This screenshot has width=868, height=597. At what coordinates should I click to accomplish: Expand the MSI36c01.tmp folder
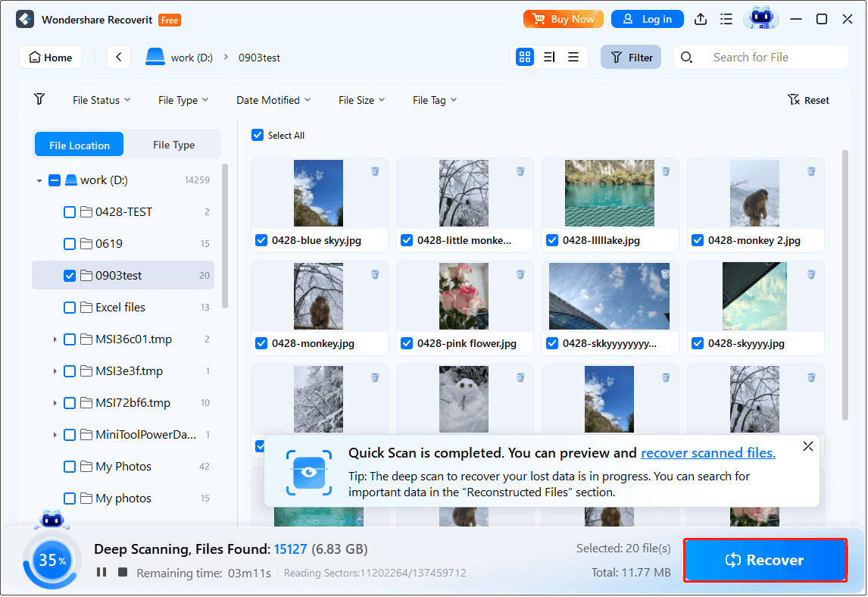55,339
